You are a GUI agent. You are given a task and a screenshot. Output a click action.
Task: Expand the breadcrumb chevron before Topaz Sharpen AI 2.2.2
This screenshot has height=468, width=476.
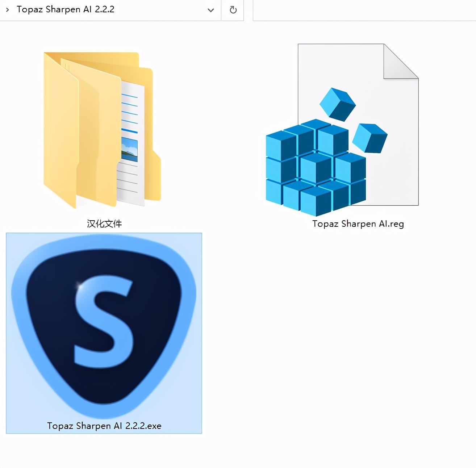pyautogui.click(x=7, y=10)
